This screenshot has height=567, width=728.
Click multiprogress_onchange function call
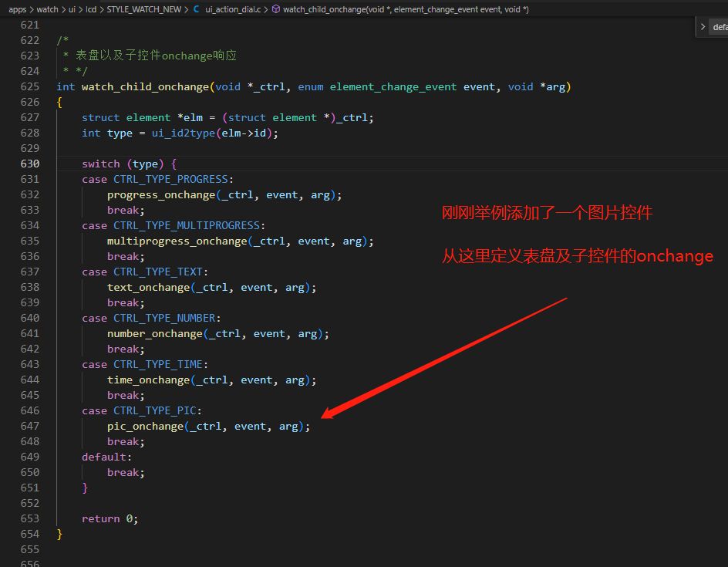pyautogui.click(x=177, y=241)
